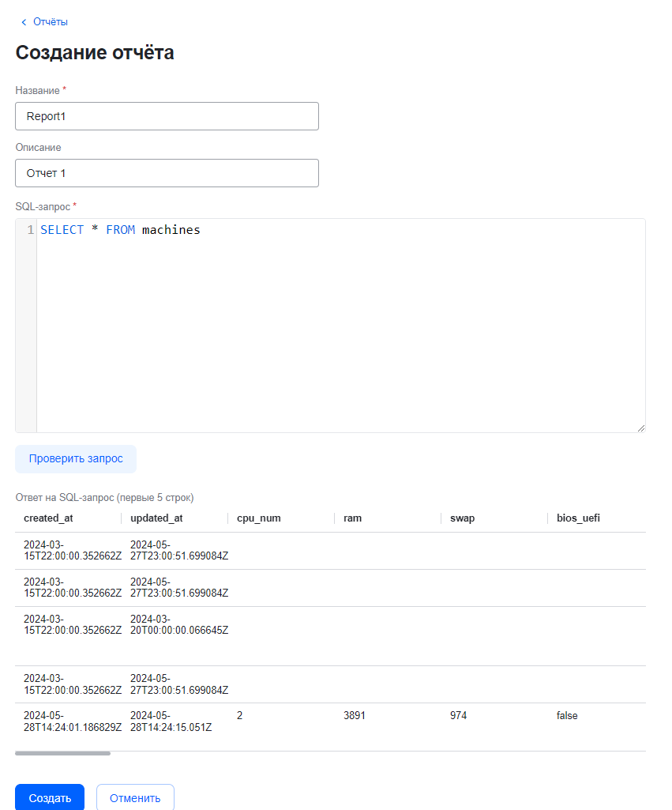Click the ram column header

[x=352, y=518]
